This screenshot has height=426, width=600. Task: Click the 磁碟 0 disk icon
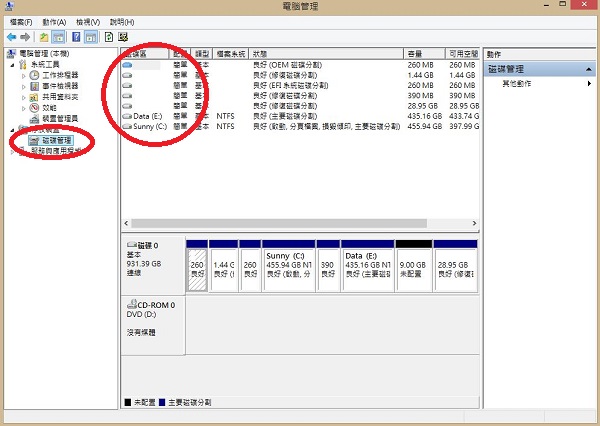pyautogui.click(x=132, y=245)
